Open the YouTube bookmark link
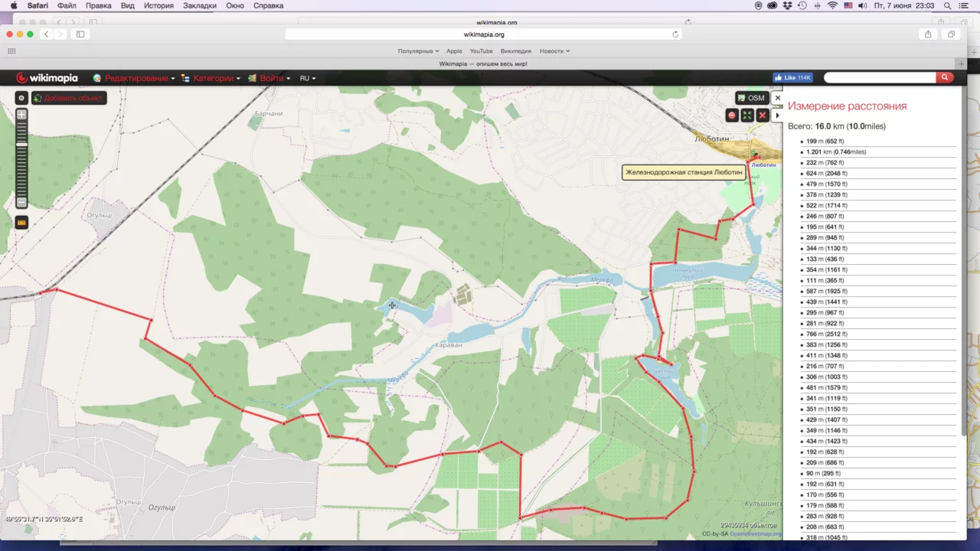The image size is (980, 551). (481, 51)
